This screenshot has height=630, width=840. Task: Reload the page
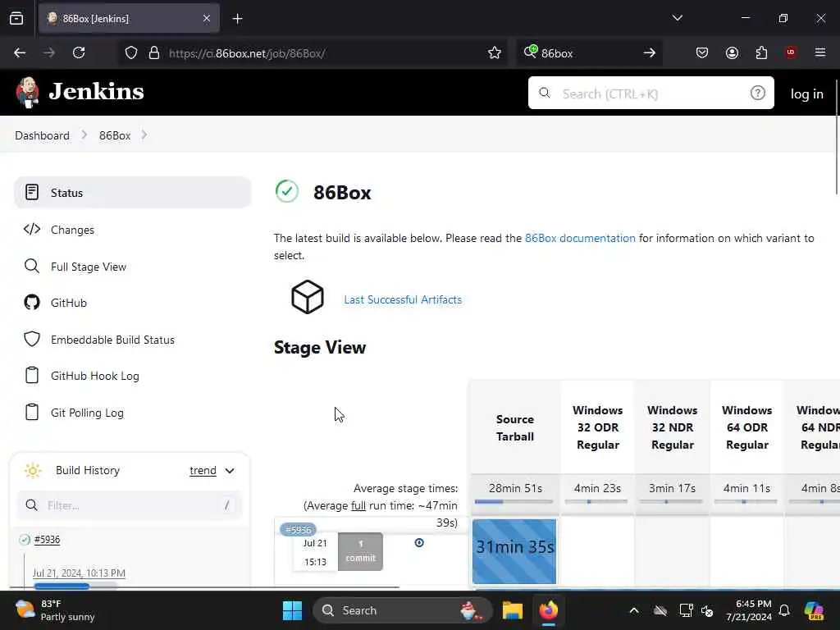[79, 52]
